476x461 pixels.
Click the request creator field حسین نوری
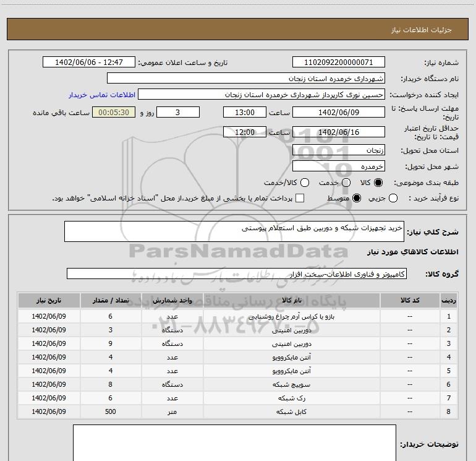click(x=261, y=95)
